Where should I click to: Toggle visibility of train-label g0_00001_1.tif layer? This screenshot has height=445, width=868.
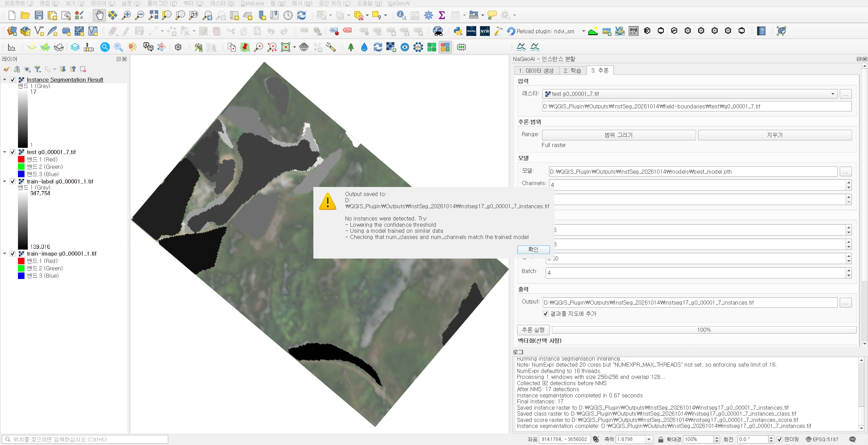pos(13,182)
